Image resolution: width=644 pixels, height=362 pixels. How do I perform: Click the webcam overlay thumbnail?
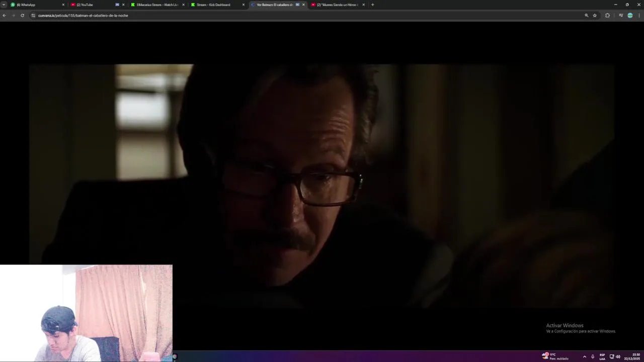click(86, 313)
